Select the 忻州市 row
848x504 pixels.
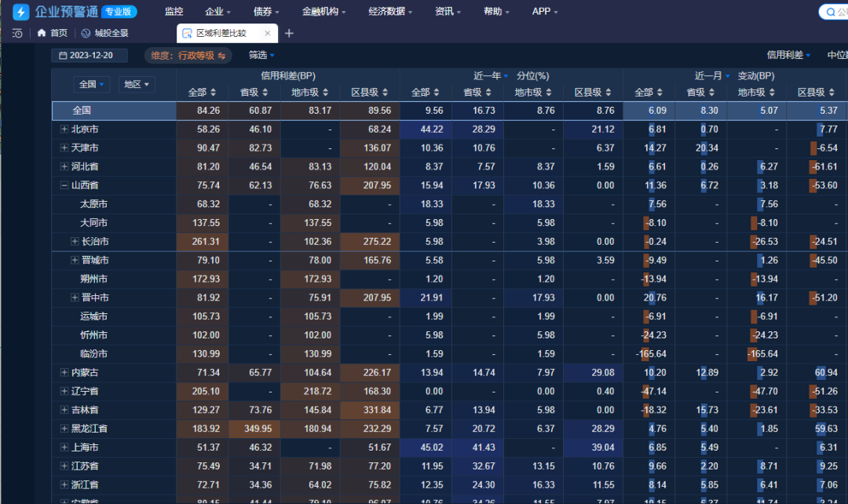tap(450, 335)
